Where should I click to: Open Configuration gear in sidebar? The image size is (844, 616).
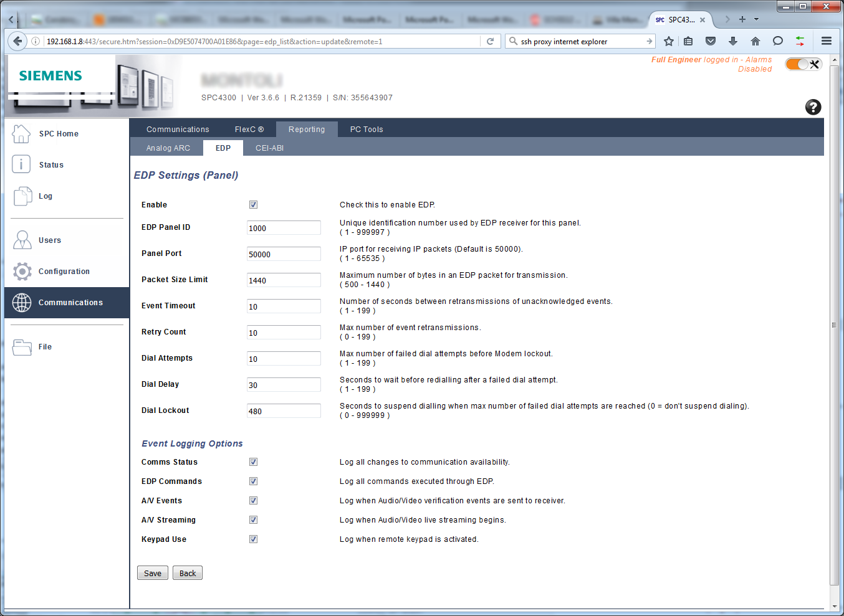pos(22,272)
